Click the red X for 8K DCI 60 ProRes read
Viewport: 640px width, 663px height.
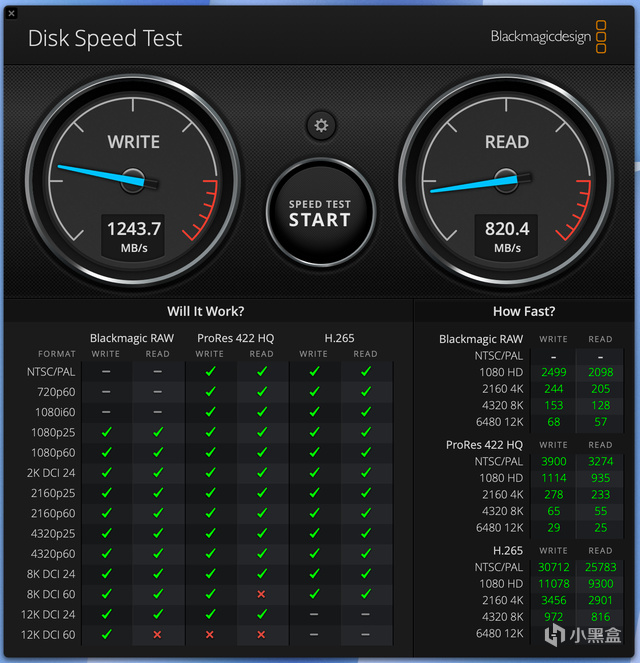tap(262, 594)
